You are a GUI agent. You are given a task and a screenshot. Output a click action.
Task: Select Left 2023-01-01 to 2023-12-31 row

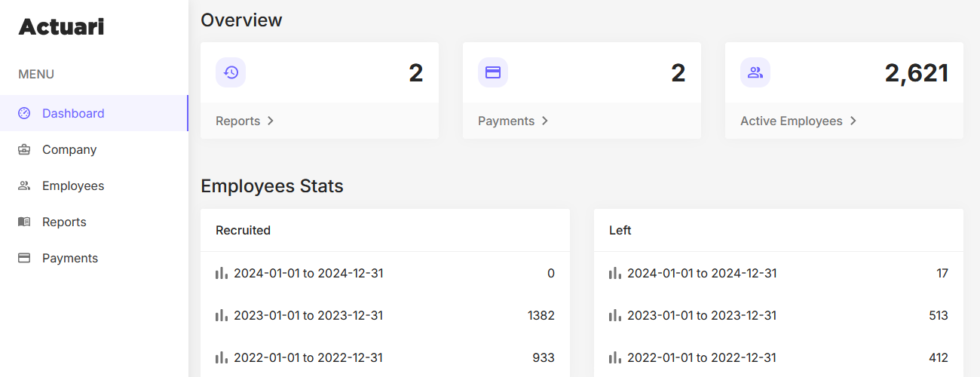tap(779, 315)
